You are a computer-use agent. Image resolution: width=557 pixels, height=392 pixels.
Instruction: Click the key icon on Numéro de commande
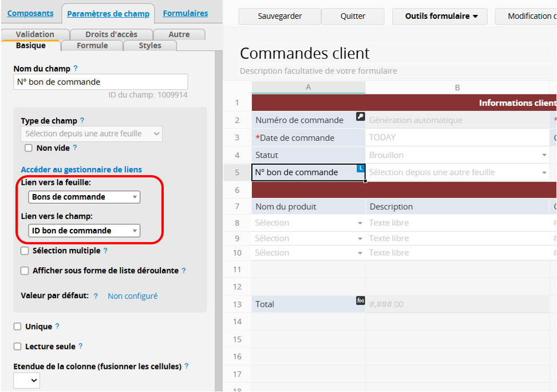(360, 116)
